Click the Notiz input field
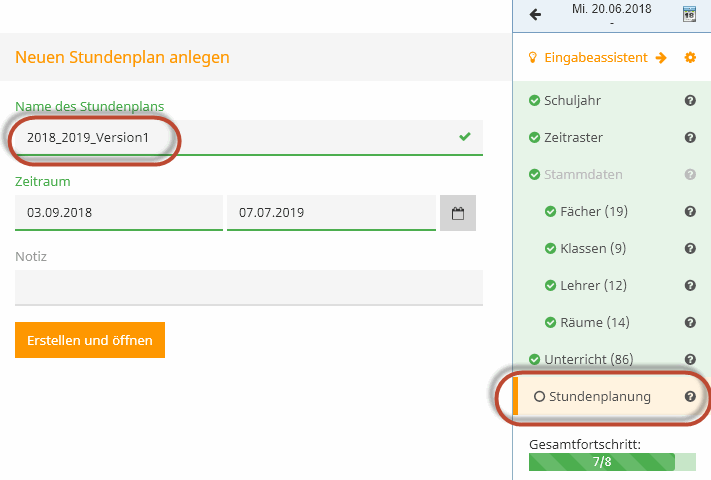 pos(249,288)
